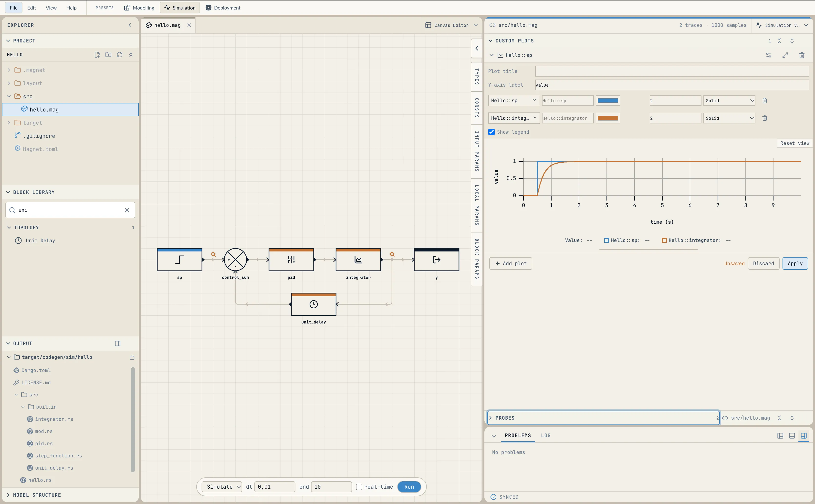Viewport: 815px width, 504px height.
Task: Switch the bottom panel to the right-docked layout
Action: click(804, 436)
